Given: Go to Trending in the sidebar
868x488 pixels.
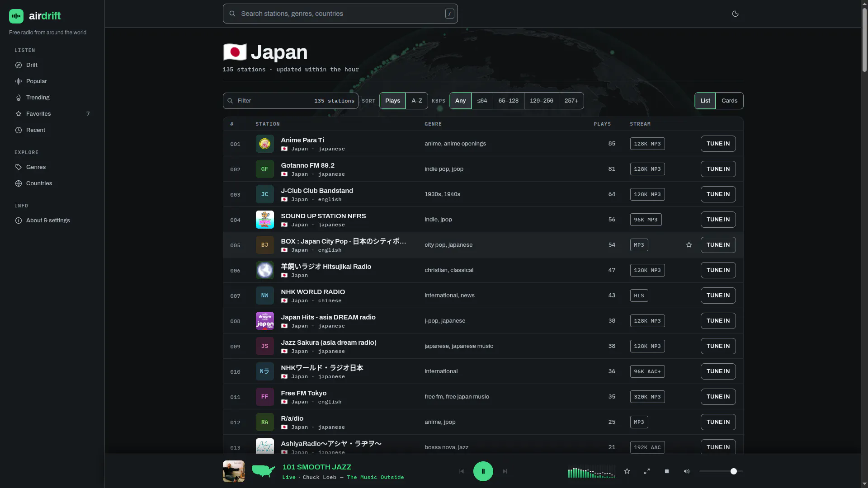Looking at the screenshot, I should pyautogui.click(x=52, y=98).
